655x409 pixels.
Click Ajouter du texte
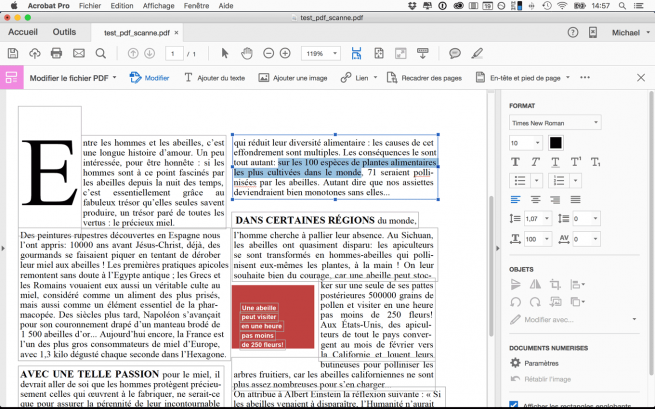[x=215, y=78]
